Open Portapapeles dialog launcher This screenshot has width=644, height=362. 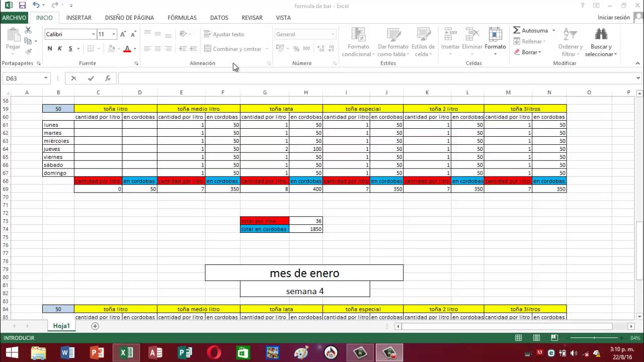click(39, 64)
